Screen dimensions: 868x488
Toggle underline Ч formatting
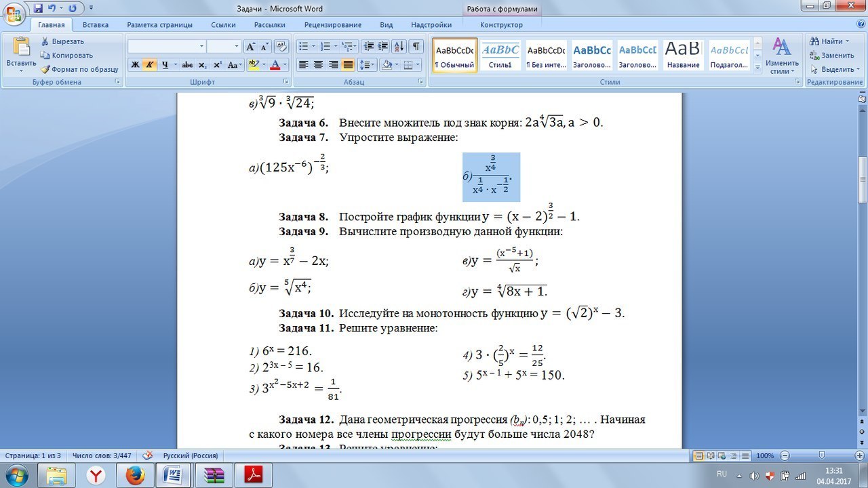(x=164, y=65)
